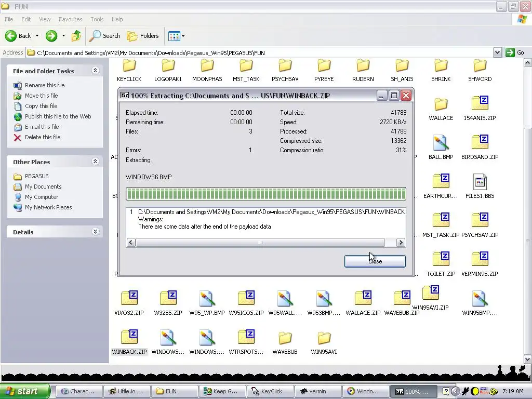Screen dimensions: 532x399
Task: Open the Views icon in the toolbar
Action: click(174, 36)
